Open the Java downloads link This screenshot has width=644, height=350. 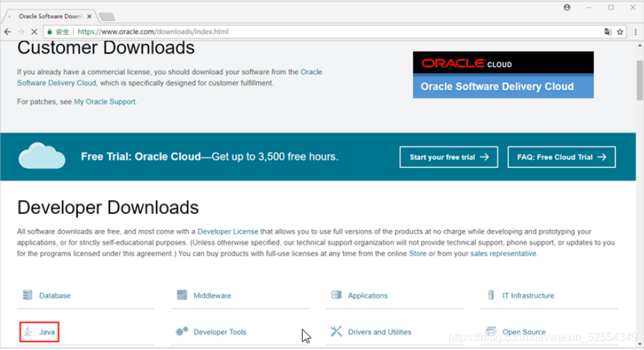tap(47, 332)
